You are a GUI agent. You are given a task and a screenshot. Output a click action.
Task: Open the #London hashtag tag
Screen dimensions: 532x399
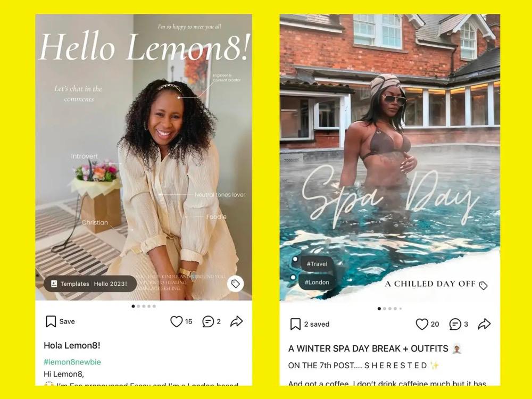pos(317,282)
